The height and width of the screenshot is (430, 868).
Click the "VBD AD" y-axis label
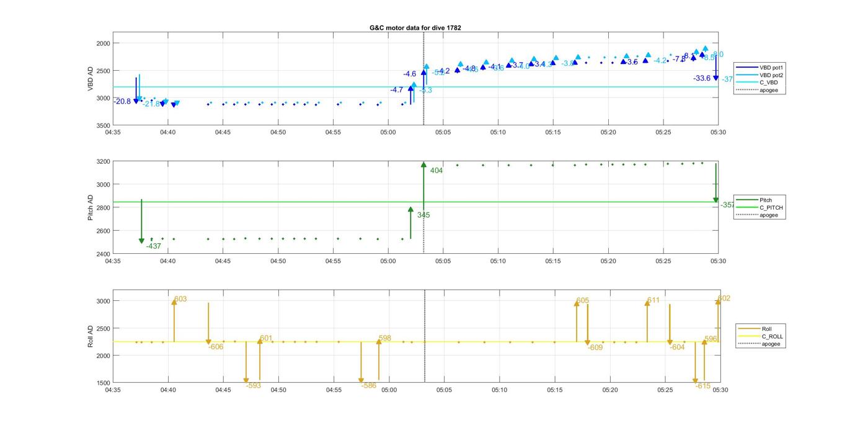[91, 79]
